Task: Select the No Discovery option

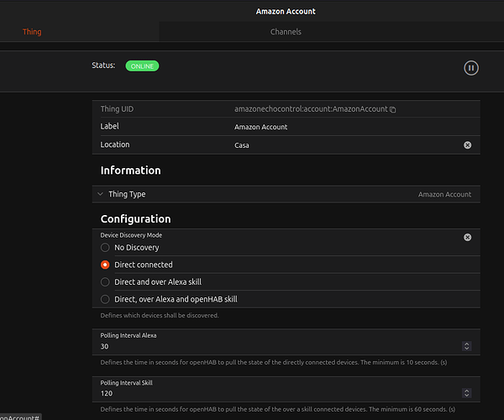Action: [105, 248]
